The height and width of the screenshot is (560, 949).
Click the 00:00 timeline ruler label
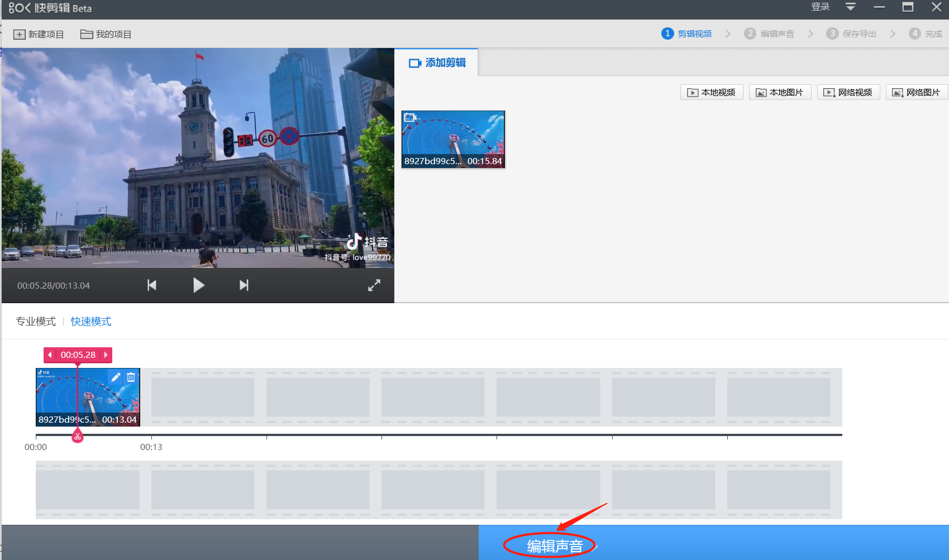tap(36, 447)
